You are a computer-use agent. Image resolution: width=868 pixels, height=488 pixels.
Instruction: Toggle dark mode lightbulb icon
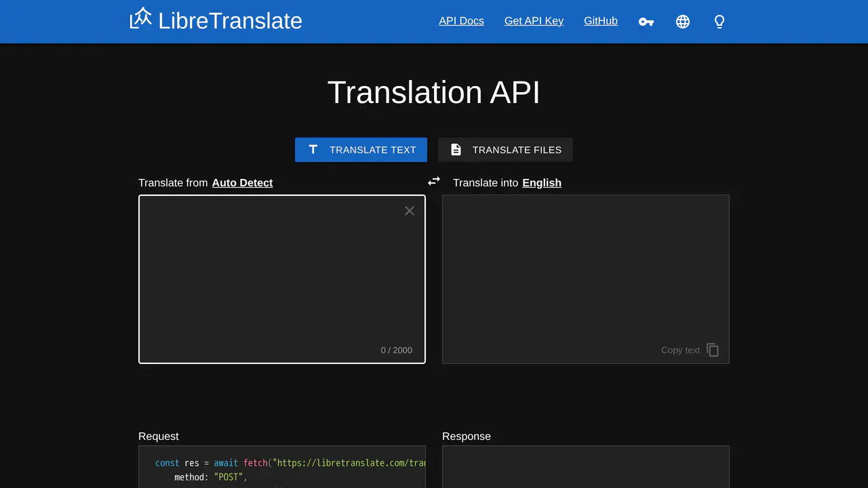(x=719, y=22)
